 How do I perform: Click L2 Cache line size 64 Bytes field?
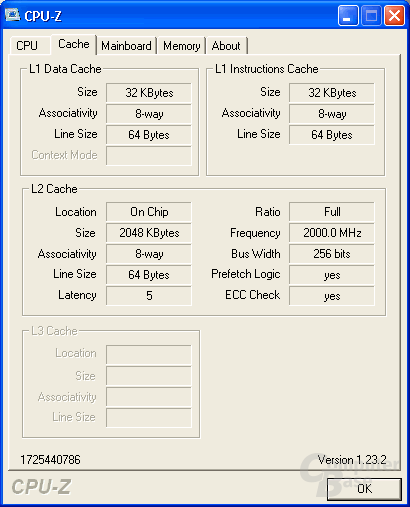click(x=149, y=275)
